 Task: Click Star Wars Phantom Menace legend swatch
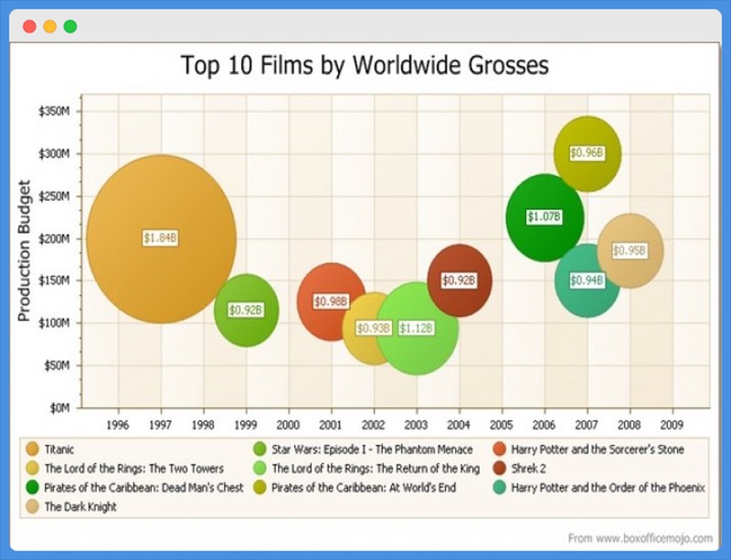click(260, 449)
